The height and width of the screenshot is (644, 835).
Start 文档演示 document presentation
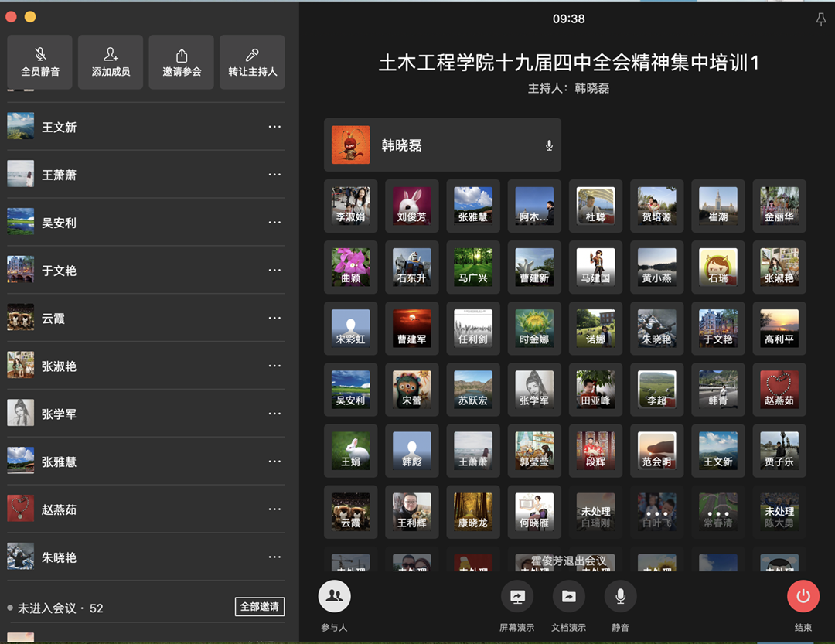568,596
